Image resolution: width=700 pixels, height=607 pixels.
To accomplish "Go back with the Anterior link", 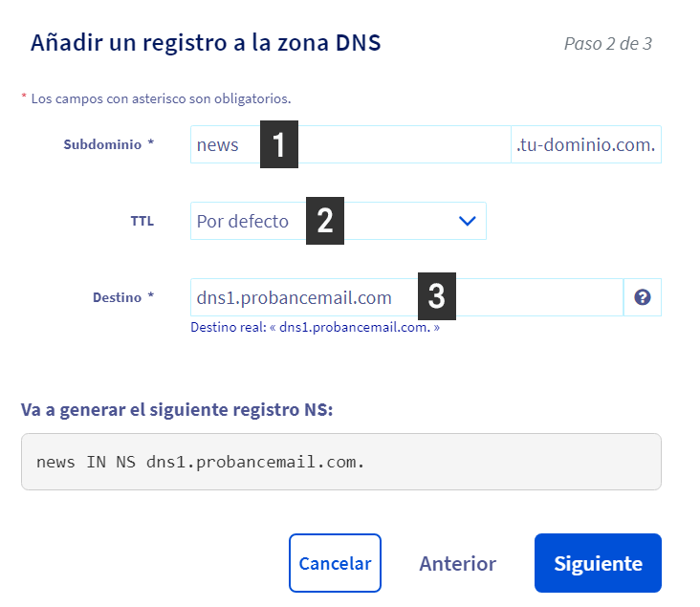I will [x=458, y=564].
